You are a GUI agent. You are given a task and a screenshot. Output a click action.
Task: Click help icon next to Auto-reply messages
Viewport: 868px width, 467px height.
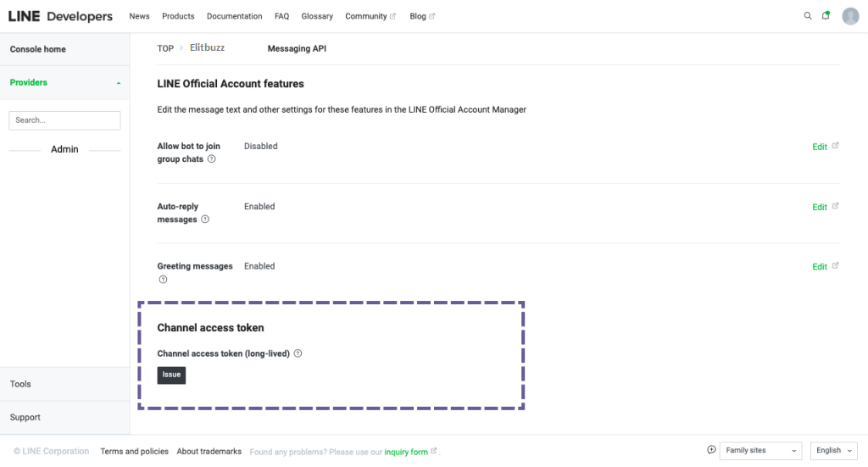pos(205,220)
